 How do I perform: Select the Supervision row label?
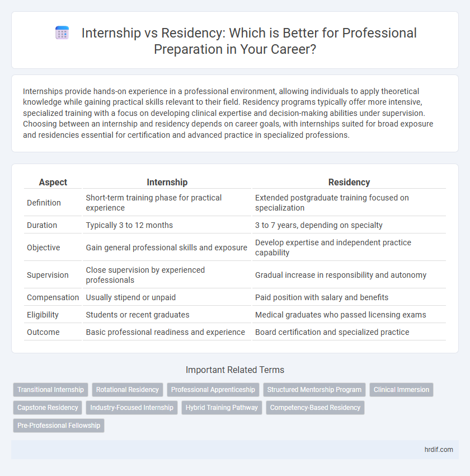point(48,275)
